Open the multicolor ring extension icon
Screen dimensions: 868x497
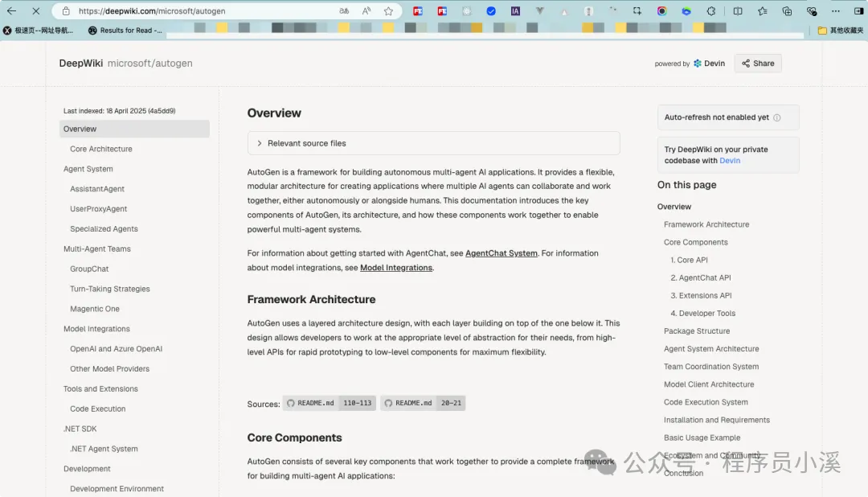click(661, 11)
